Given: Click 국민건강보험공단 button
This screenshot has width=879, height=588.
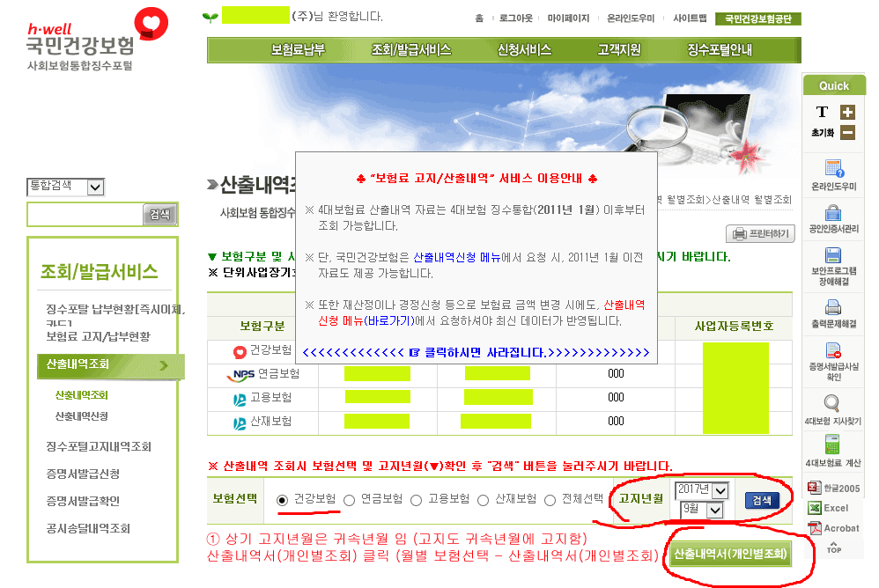Looking at the screenshot, I should [x=758, y=19].
